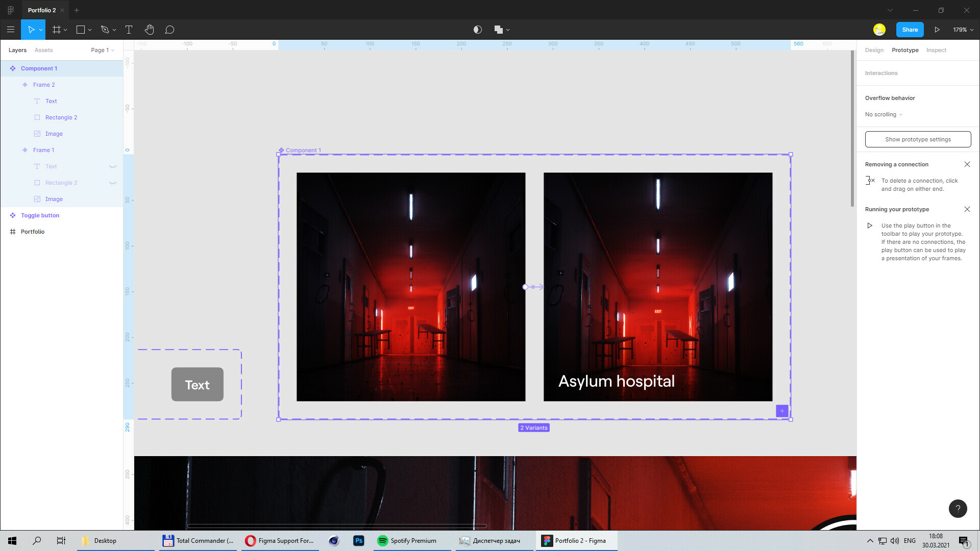Open the Frame tool dropdown arrow
The height and width of the screenshot is (551, 980).
pos(65,30)
